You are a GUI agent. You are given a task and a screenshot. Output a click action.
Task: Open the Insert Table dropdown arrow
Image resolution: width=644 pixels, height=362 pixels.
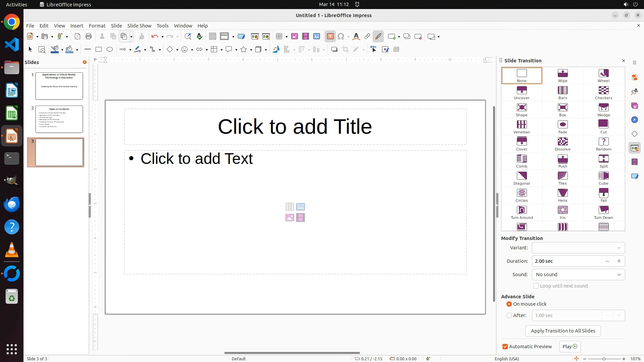click(x=287, y=37)
